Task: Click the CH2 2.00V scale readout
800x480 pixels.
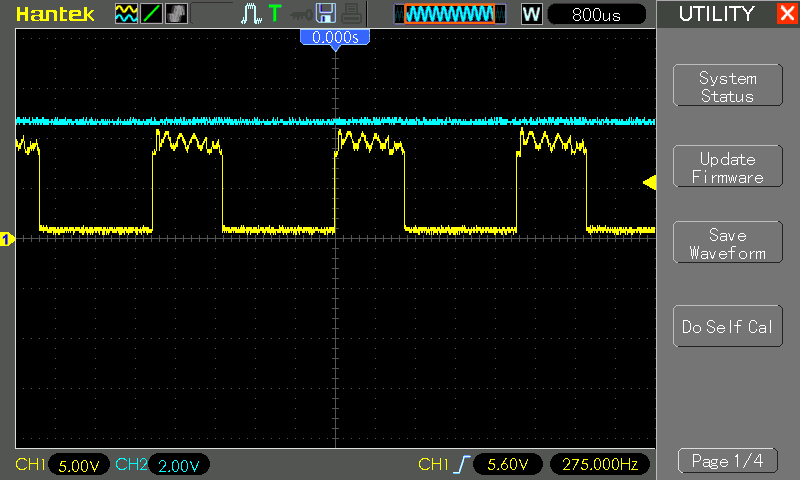Action: click(178, 465)
